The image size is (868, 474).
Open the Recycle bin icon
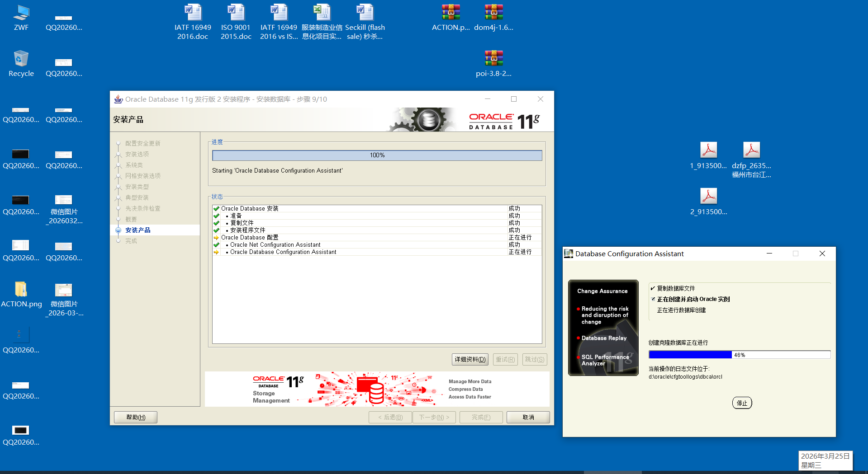coord(21,64)
